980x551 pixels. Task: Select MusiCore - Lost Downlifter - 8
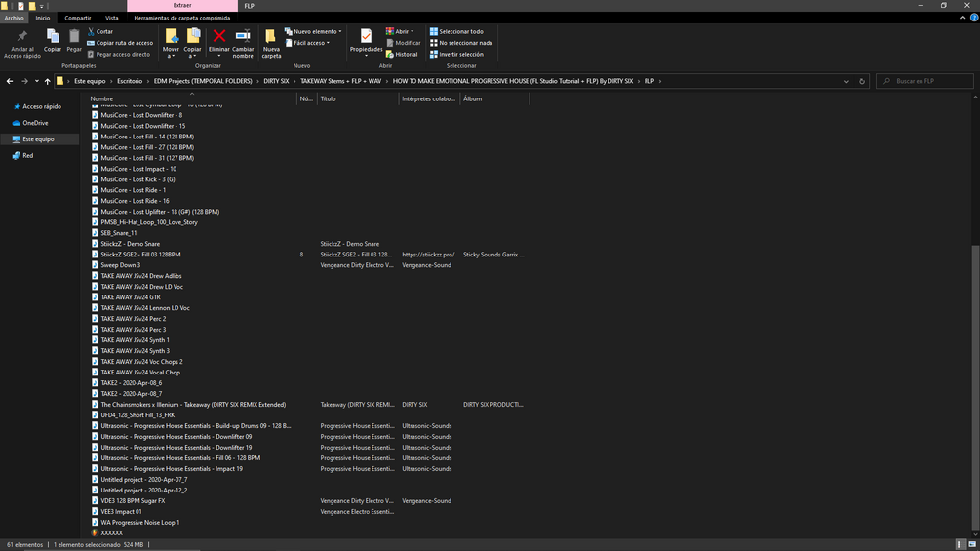click(141, 115)
